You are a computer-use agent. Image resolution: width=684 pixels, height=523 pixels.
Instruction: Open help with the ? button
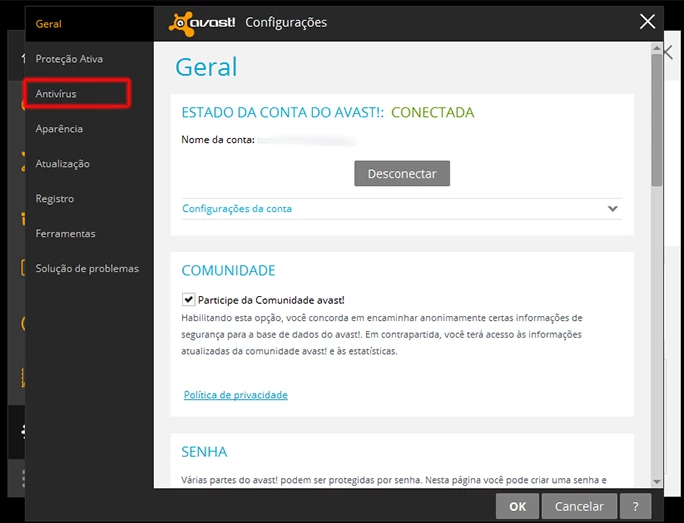(635, 506)
